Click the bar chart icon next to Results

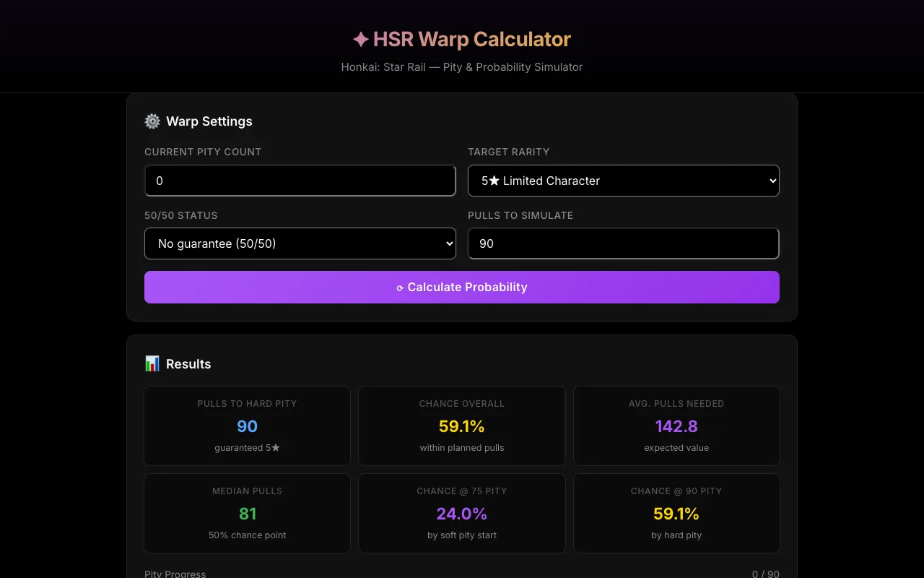click(x=152, y=364)
